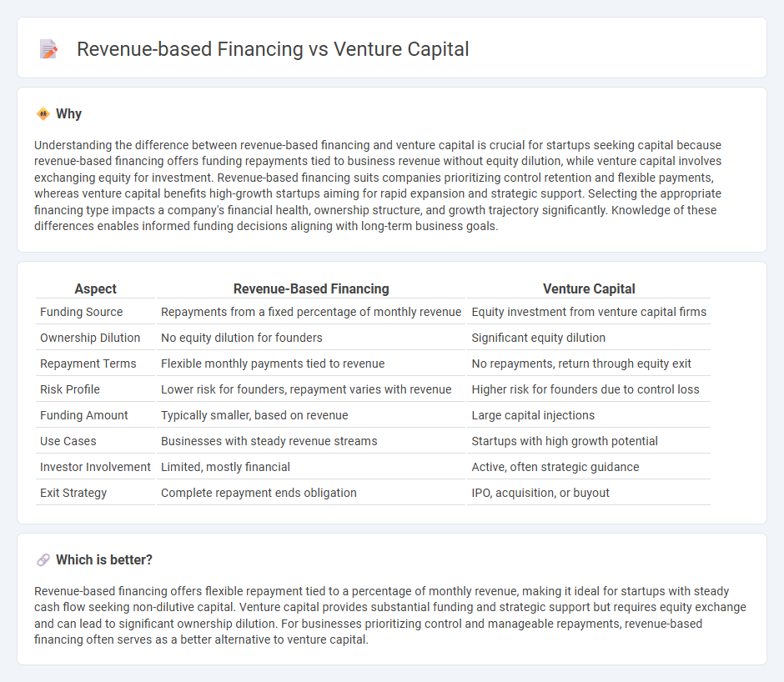Screen dimensions: 784x682
Task: Click cell 'Limited, mostly financial'
Action: [x=311, y=467]
